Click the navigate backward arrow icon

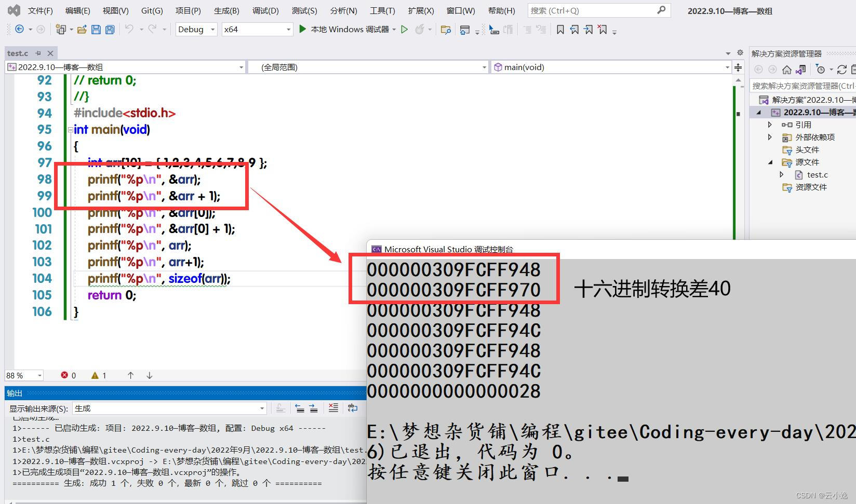(x=20, y=30)
